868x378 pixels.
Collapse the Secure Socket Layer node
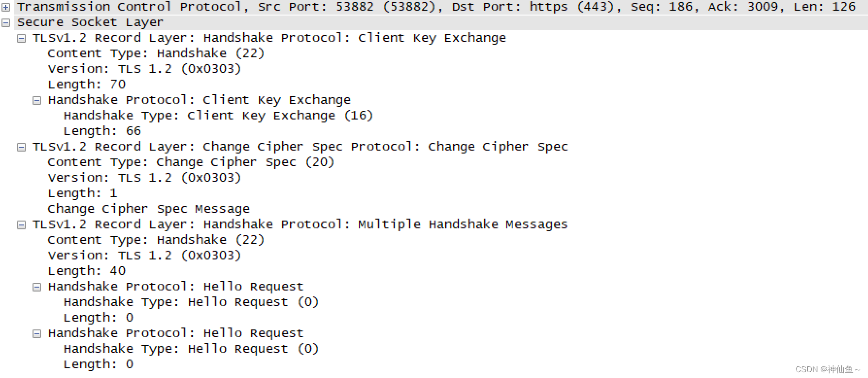(5, 22)
